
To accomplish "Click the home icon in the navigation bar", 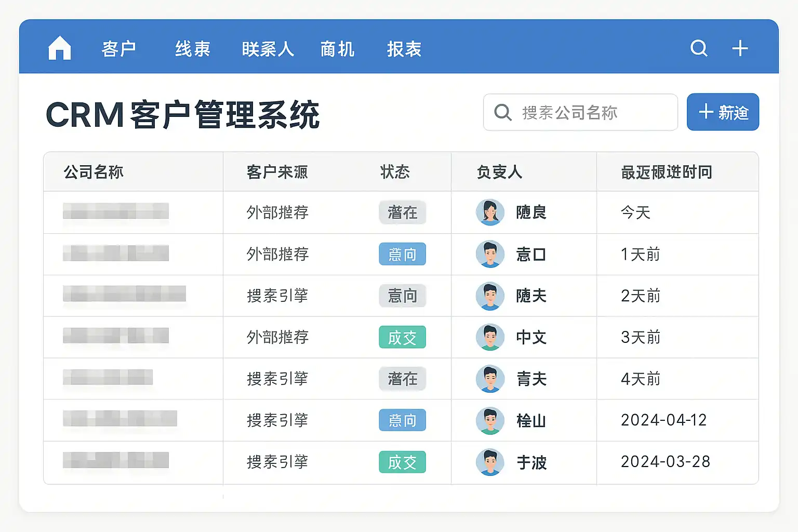I will pos(59,48).
